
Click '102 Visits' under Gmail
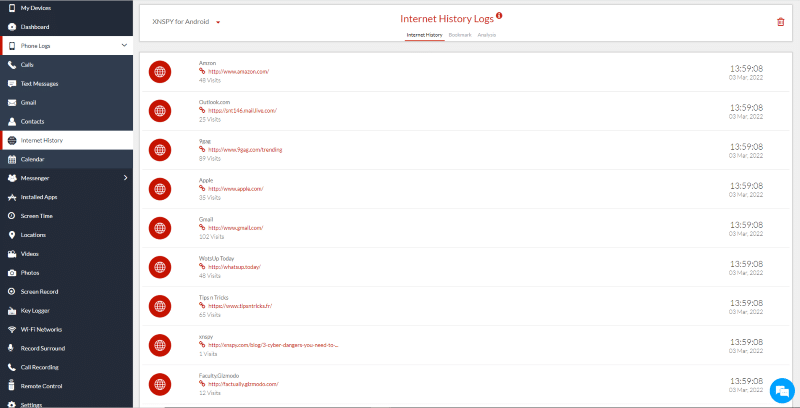[x=211, y=237]
